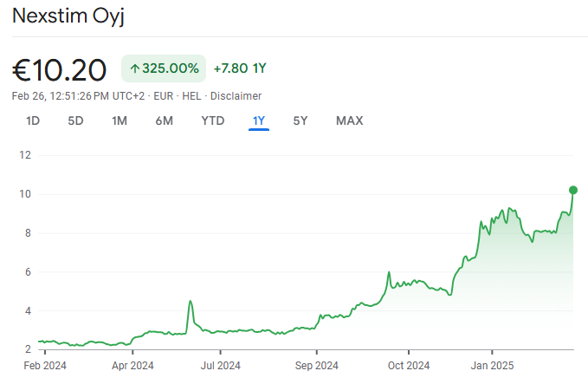Switch to the 1D time range tab
This screenshot has height=384, width=588.
33,120
